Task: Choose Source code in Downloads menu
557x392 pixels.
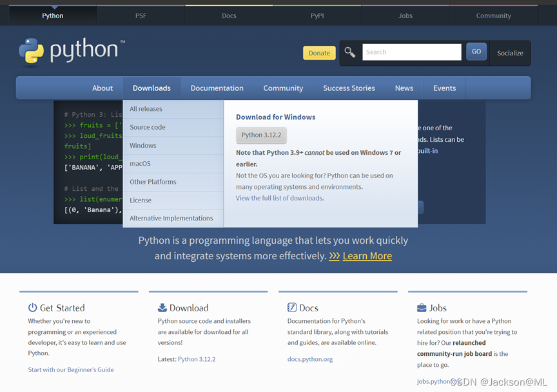Action: coord(173,127)
